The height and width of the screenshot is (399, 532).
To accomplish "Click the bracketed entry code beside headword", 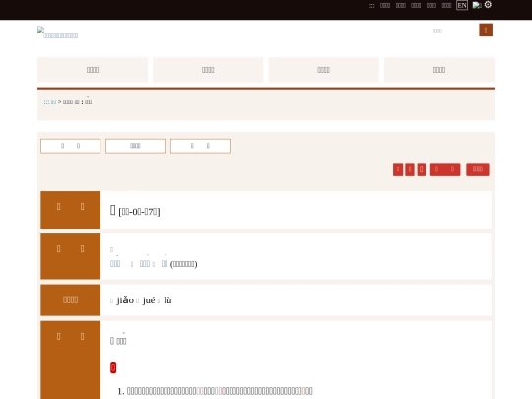I will [139, 212].
